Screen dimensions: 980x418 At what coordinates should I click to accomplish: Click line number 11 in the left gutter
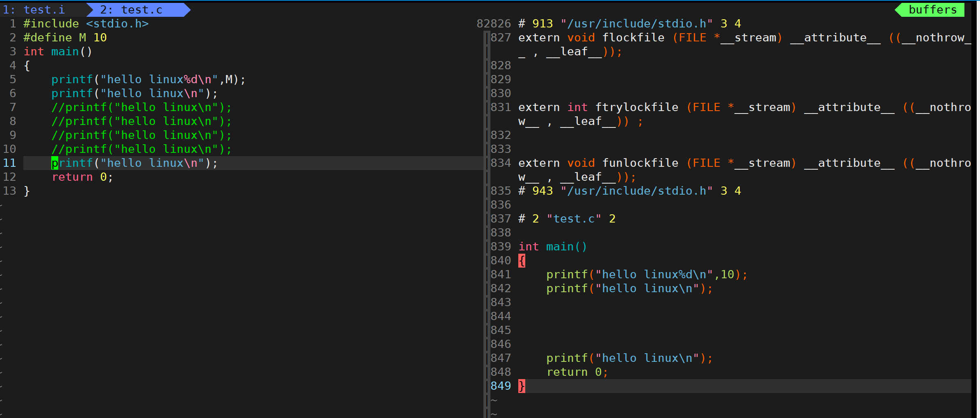[9, 163]
